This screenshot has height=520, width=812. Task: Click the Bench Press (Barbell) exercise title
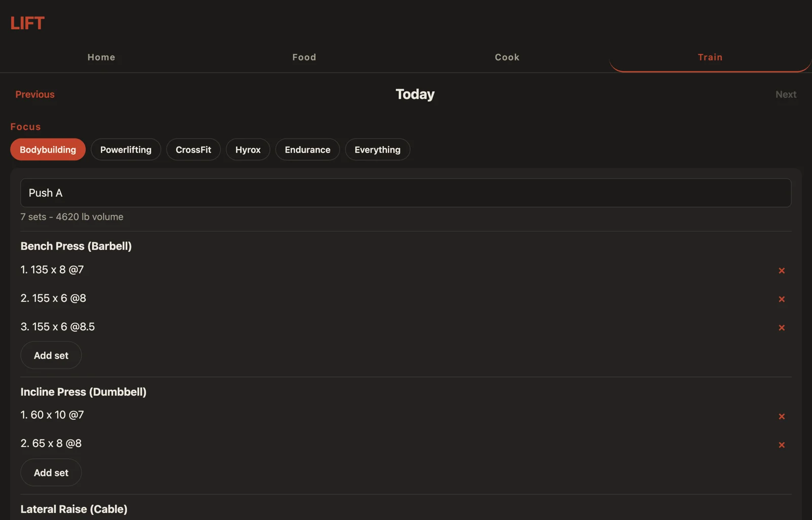coord(76,246)
